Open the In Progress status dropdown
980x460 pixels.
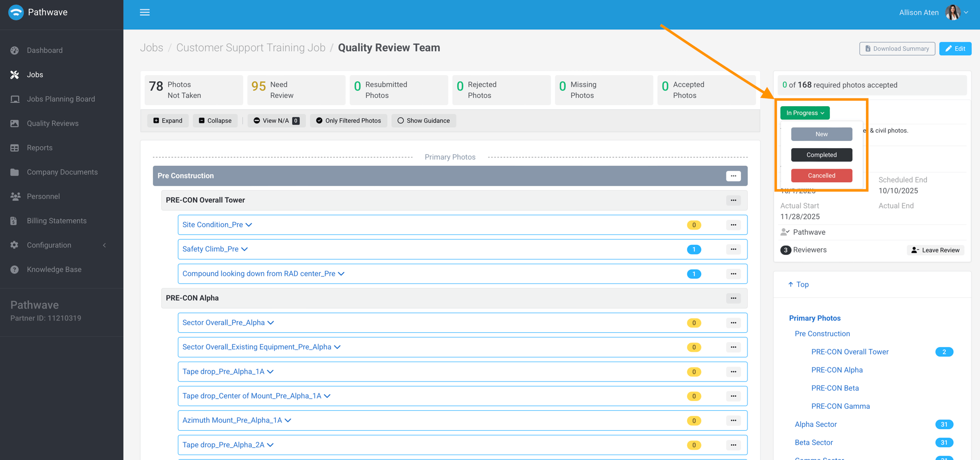pos(805,113)
